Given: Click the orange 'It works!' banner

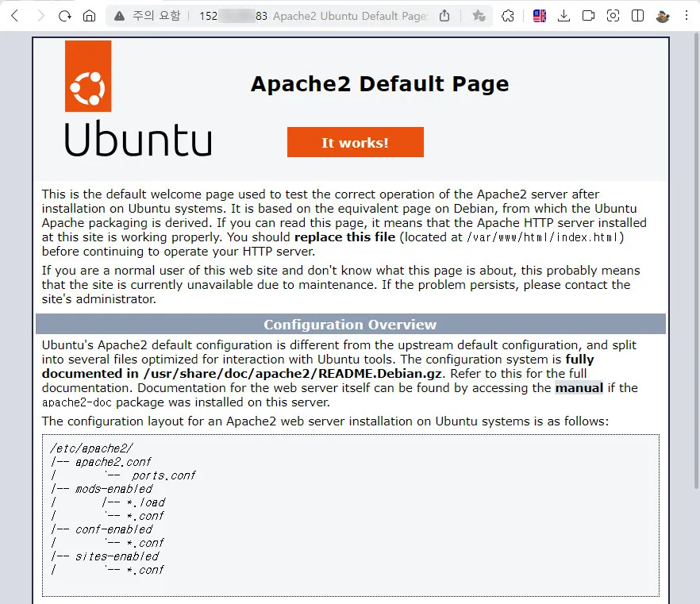Looking at the screenshot, I should click(355, 143).
